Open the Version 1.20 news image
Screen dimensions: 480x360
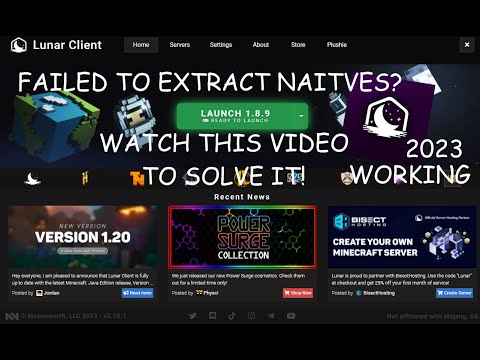pyautogui.click(x=83, y=237)
